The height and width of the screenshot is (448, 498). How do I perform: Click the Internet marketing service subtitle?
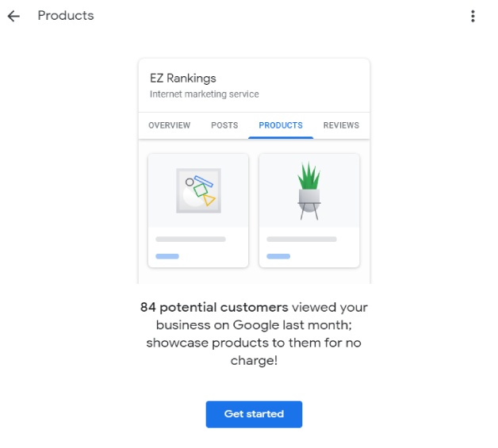(205, 94)
